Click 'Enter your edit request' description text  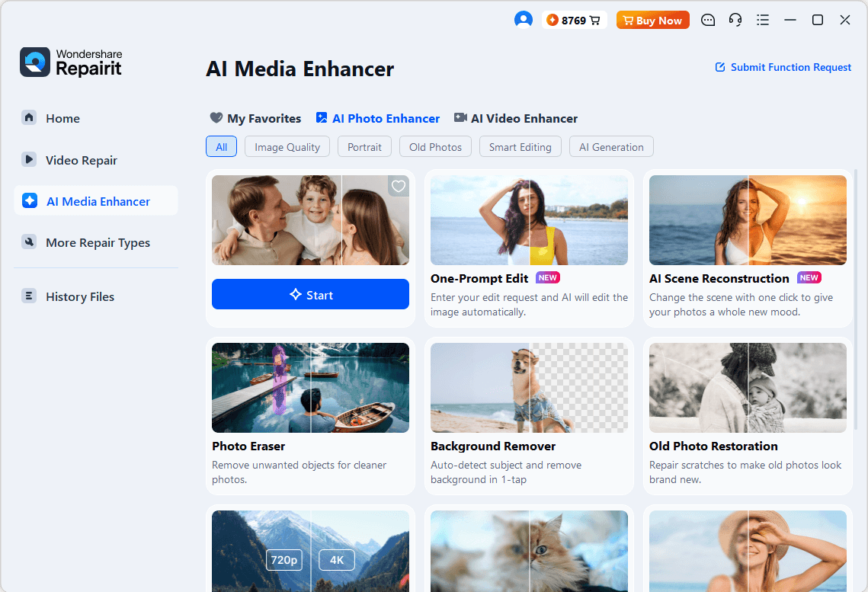pyautogui.click(x=529, y=304)
